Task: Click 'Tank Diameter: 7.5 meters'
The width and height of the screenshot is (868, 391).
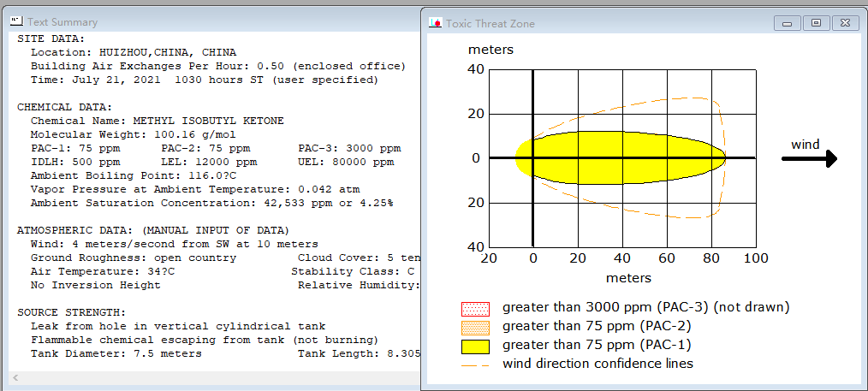Action: 116,354
